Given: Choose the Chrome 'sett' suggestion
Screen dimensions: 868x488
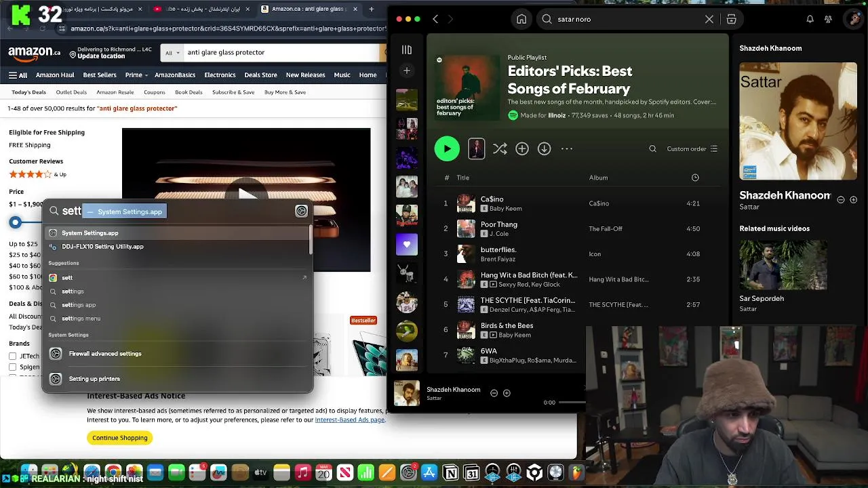Looking at the screenshot, I should [178, 278].
